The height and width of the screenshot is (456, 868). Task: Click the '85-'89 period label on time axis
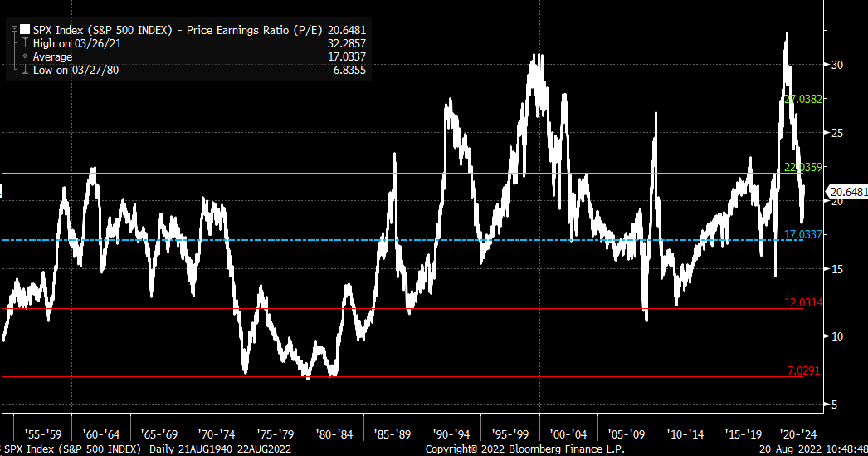coord(392,434)
